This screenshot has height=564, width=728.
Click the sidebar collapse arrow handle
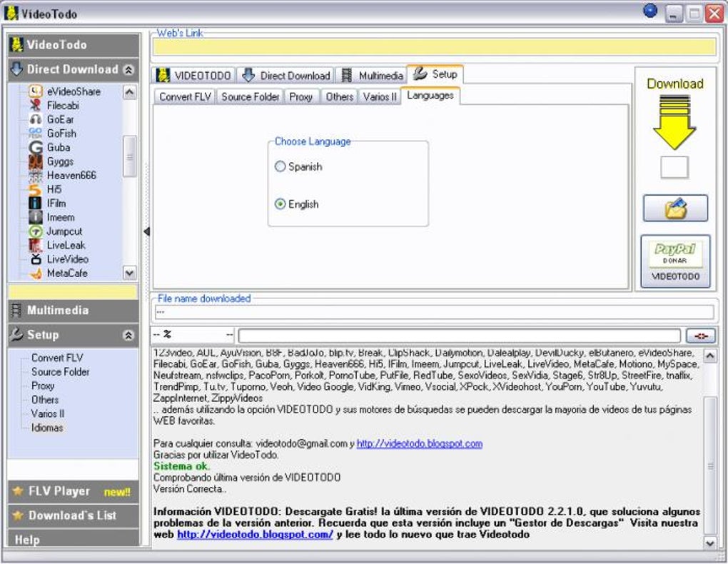(x=147, y=231)
